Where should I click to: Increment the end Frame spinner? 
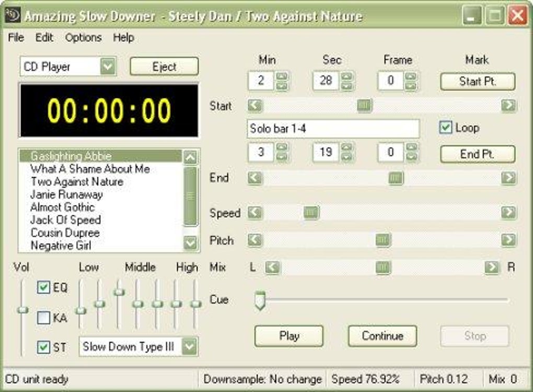pyautogui.click(x=412, y=147)
